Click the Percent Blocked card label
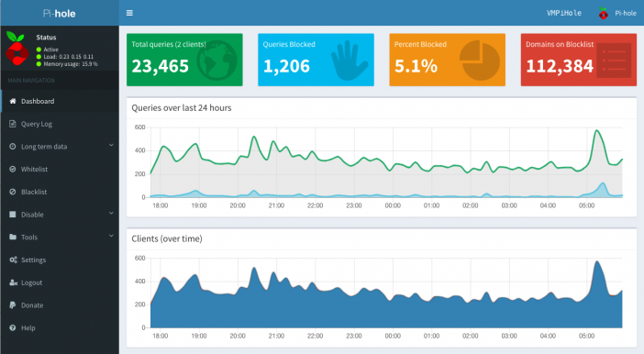 [420, 44]
